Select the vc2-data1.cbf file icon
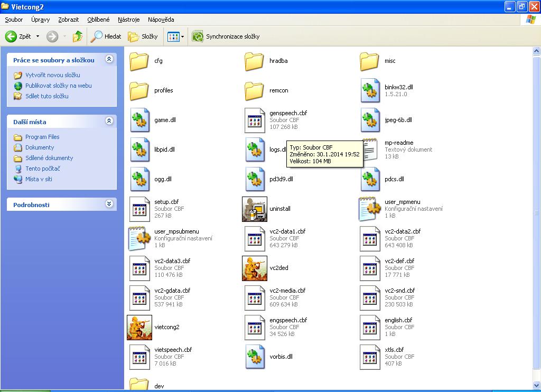541x392 pixels. click(x=255, y=238)
